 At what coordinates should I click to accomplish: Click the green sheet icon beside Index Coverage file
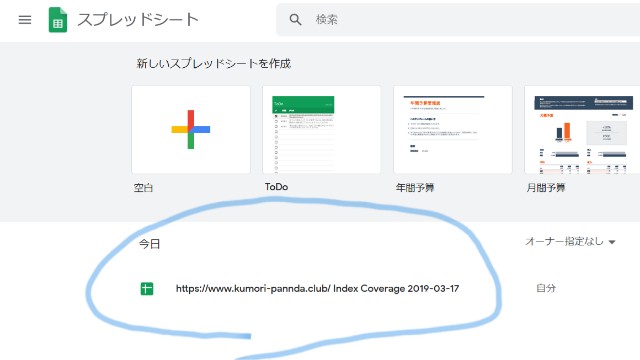pyautogui.click(x=147, y=289)
